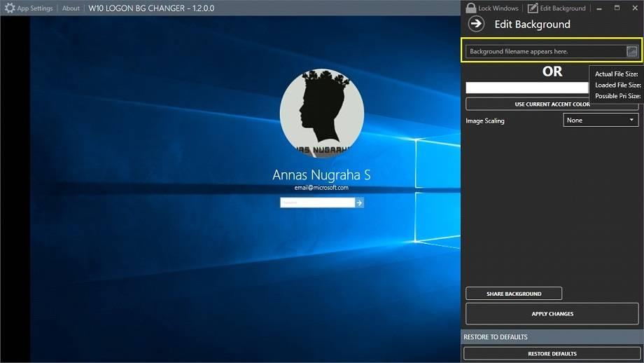Click the email@microsoft.com text

click(x=321, y=188)
